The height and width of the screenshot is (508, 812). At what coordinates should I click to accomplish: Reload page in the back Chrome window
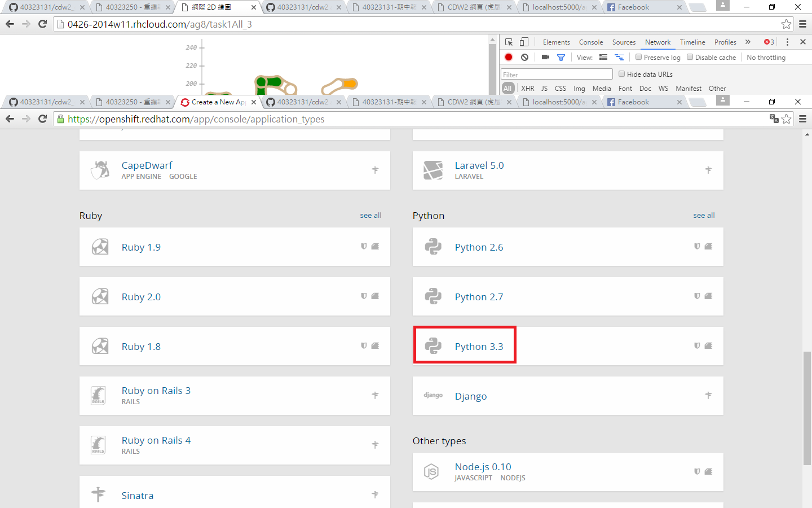click(42, 24)
